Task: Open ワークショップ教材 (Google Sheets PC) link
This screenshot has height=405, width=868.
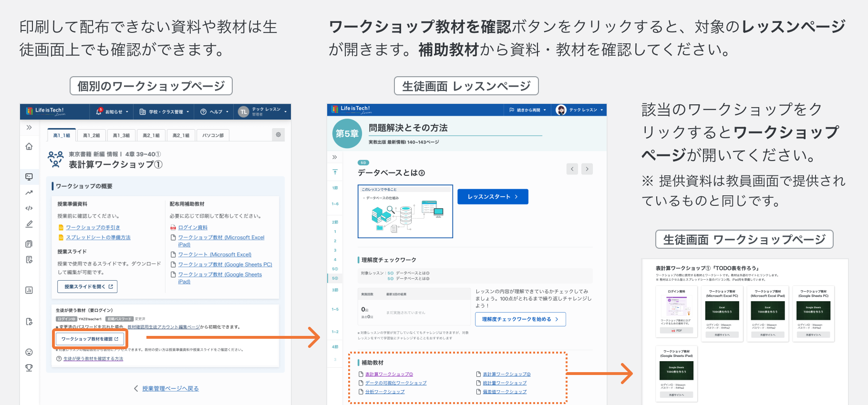Action: 225,264
